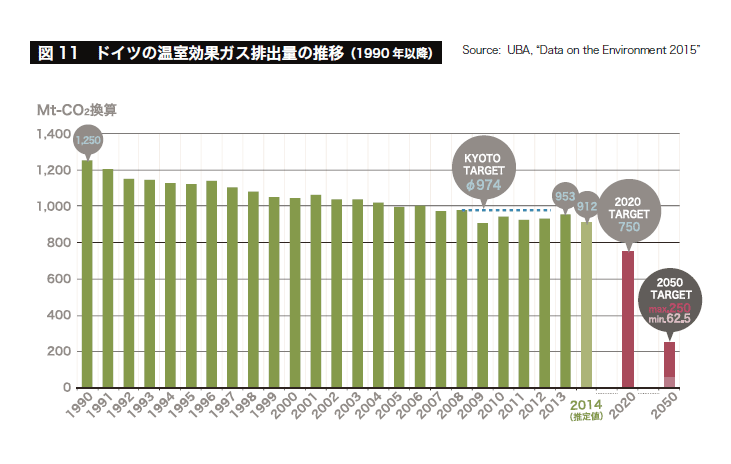Click the 912 value bubble

586,206
